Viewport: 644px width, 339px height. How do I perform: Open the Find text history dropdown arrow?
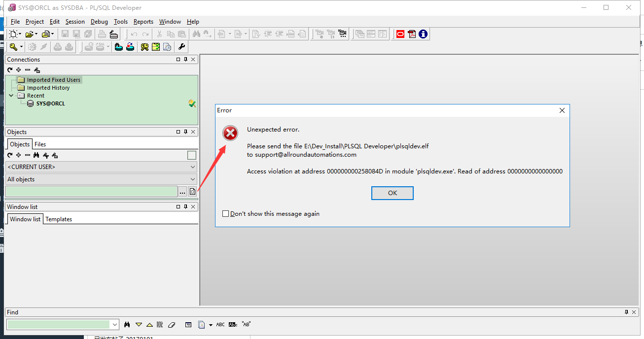pyautogui.click(x=115, y=325)
